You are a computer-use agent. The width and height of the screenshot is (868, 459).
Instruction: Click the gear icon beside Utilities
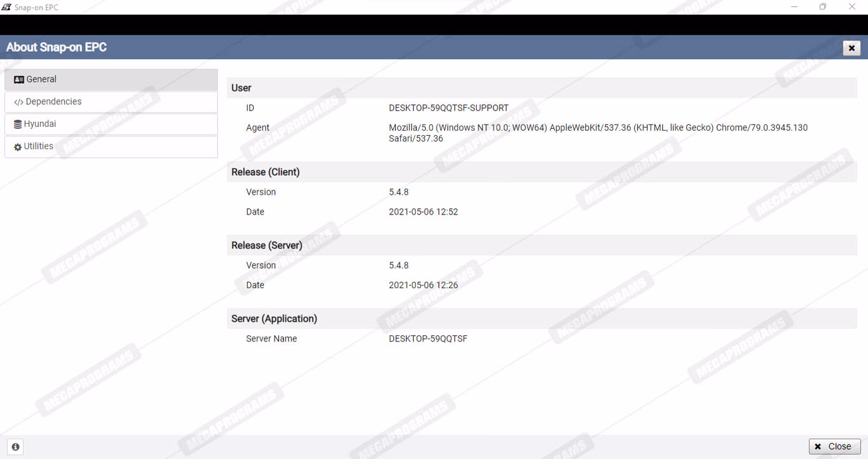coord(18,147)
